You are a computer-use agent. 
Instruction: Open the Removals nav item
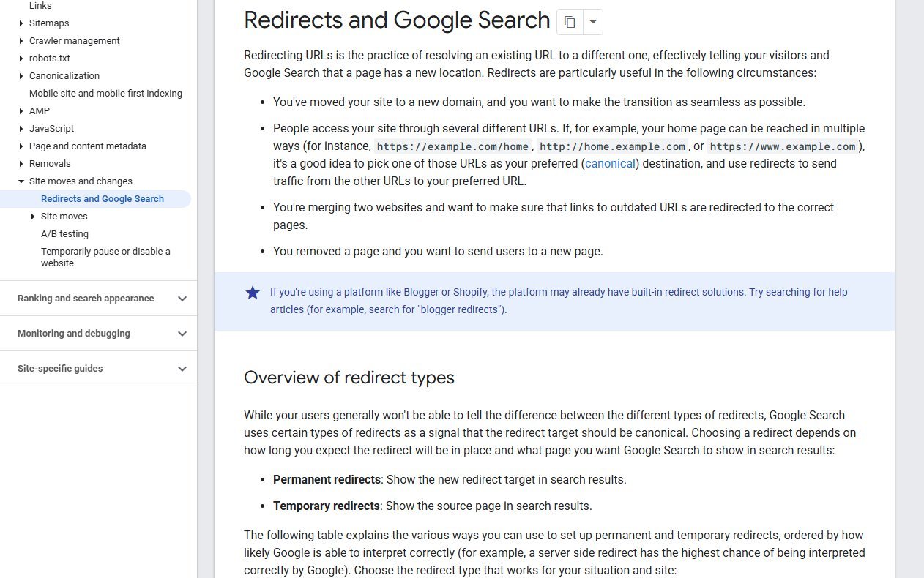pyautogui.click(x=50, y=164)
